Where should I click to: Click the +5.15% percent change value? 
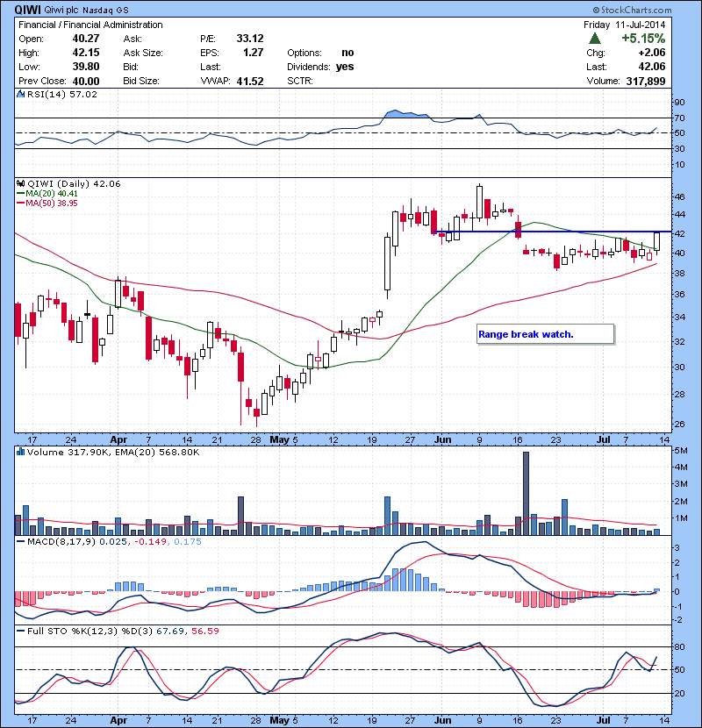(x=643, y=38)
